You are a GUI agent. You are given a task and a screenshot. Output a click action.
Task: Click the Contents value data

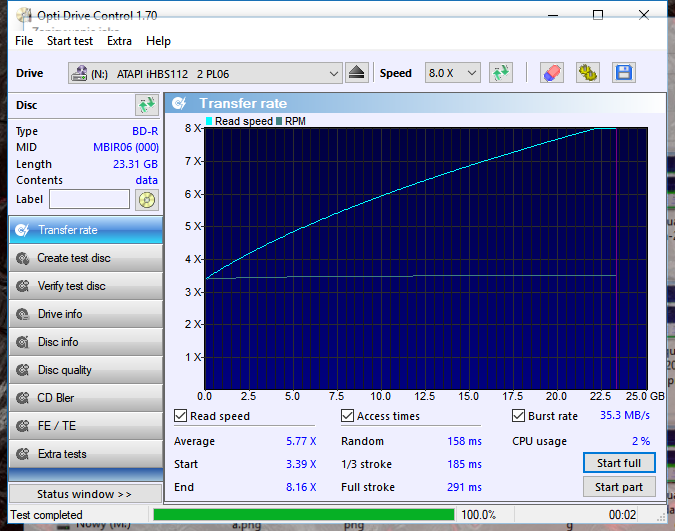coord(146,180)
